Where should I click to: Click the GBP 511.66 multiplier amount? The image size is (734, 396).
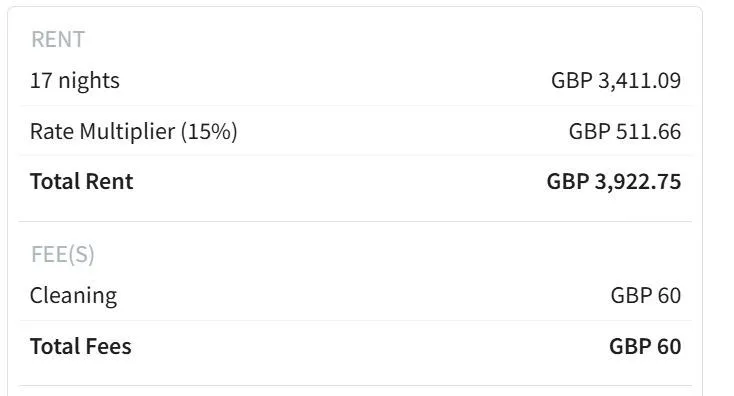[625, 132]
